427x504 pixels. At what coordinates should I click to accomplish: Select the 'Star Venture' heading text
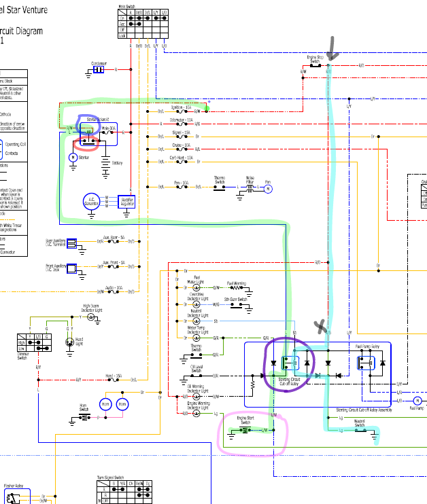[x=27, y=10]
